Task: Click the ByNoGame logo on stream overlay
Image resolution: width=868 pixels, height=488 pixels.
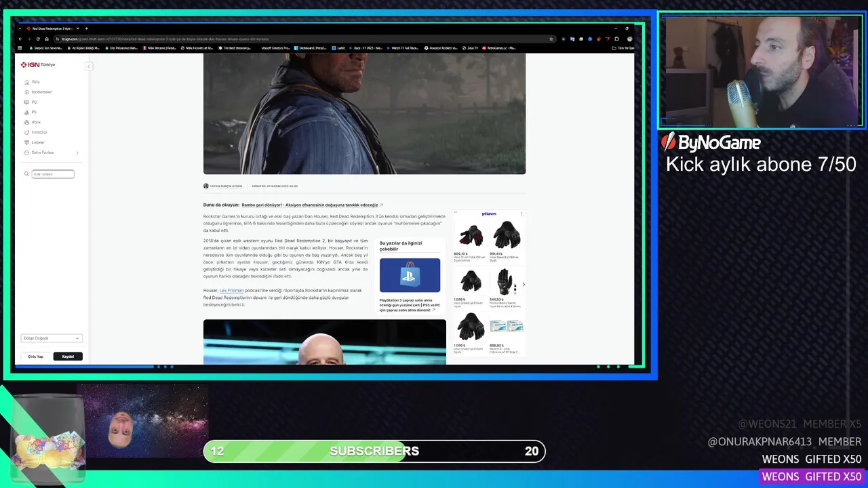Action: (x=711, y=142)
